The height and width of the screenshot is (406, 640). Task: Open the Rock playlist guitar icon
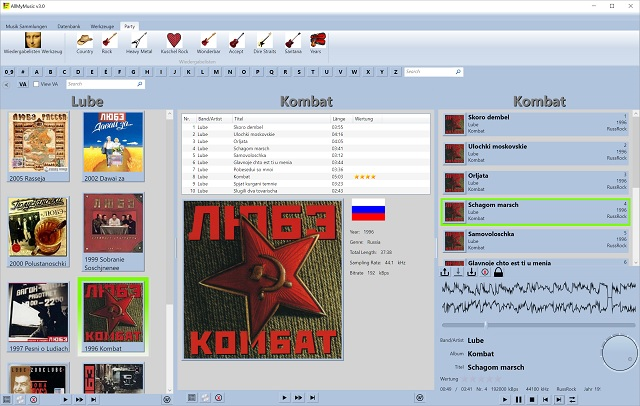[x=109, y=40]
